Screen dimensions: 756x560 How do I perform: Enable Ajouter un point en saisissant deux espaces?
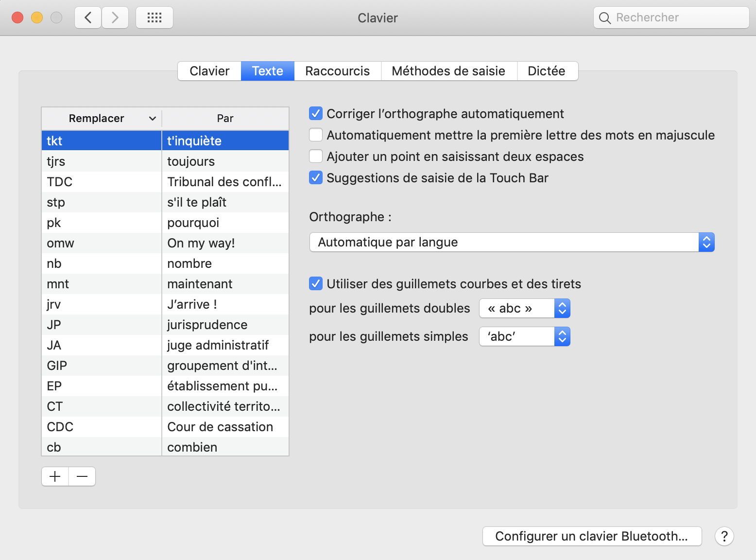(316, 157)
